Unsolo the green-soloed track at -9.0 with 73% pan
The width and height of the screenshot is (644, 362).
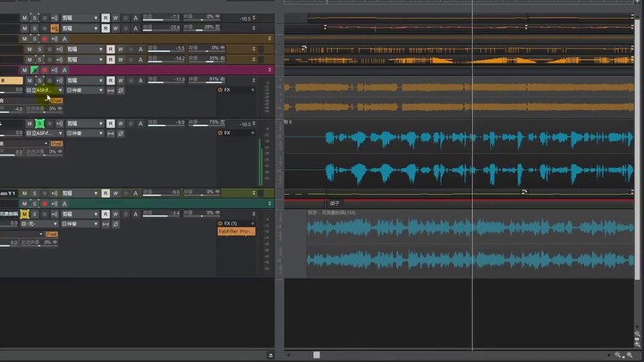pos(39,123)
